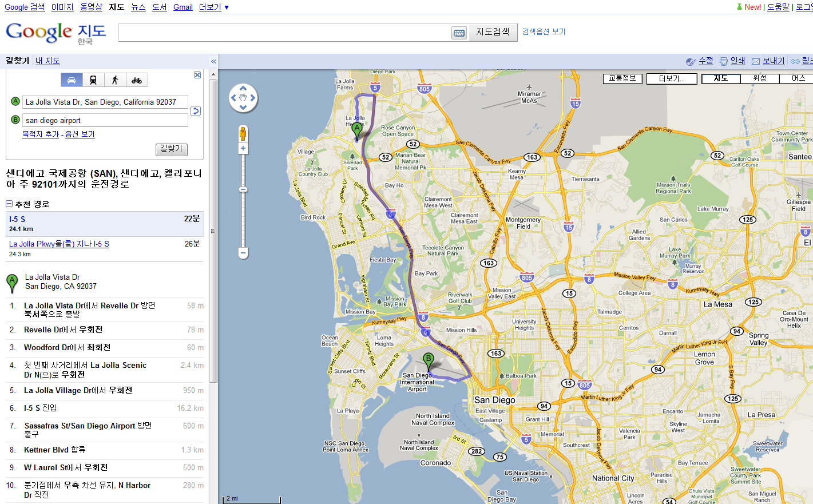Screen dimensions: 813x504
Task: Open the 내 지도 tab
Action: click(47, 61)
